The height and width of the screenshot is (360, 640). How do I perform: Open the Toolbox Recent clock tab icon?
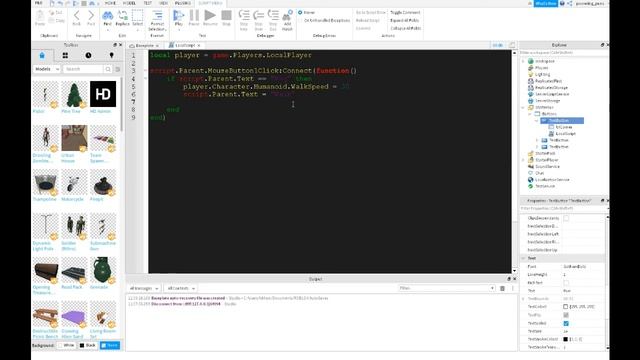88,56
